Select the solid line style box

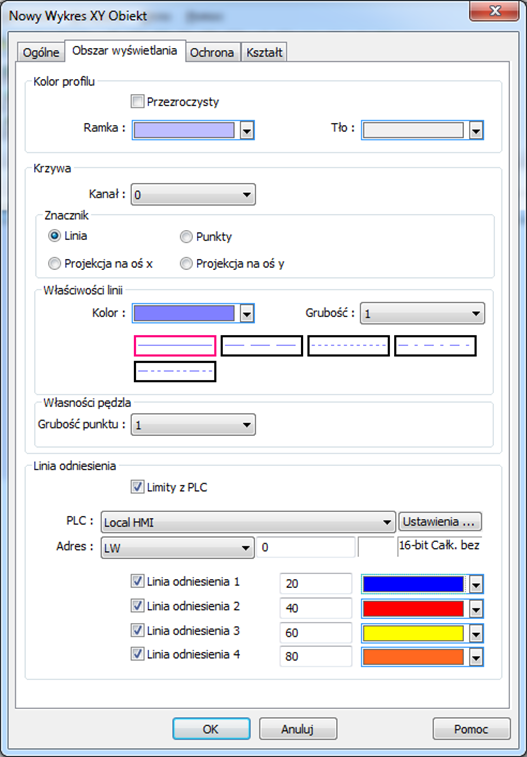(175, 346)
